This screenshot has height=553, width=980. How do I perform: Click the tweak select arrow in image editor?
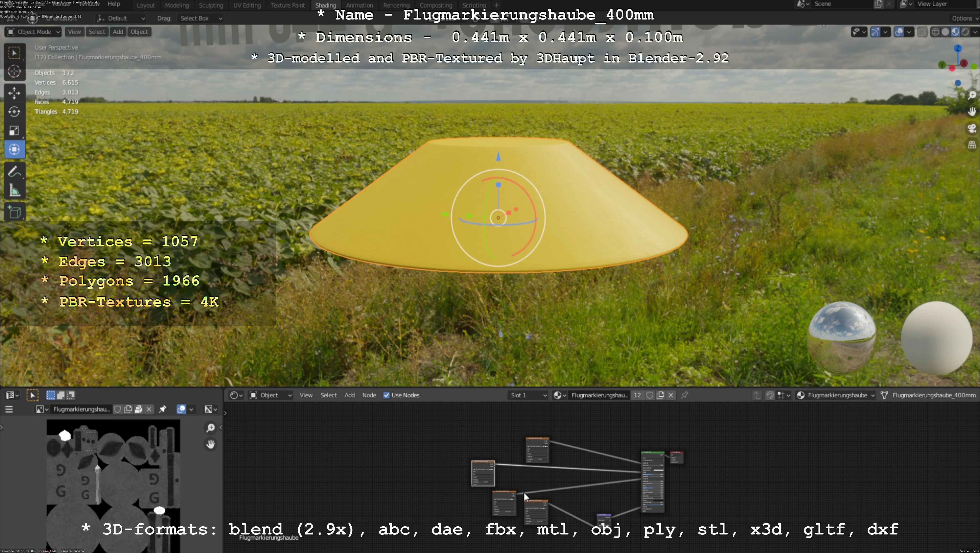pyautogui.click(x=33, y=396)
